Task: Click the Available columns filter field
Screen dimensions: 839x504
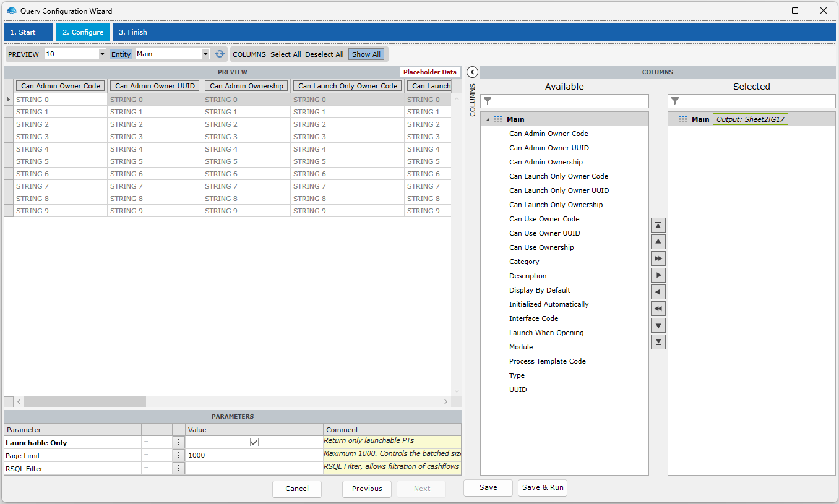Action: tap(569, 101)
